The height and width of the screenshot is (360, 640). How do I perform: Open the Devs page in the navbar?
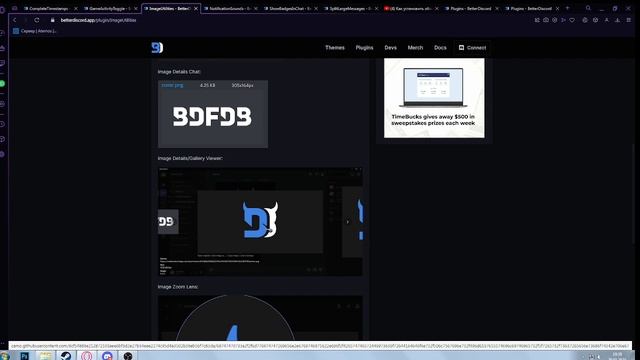(x=390, y=48)
